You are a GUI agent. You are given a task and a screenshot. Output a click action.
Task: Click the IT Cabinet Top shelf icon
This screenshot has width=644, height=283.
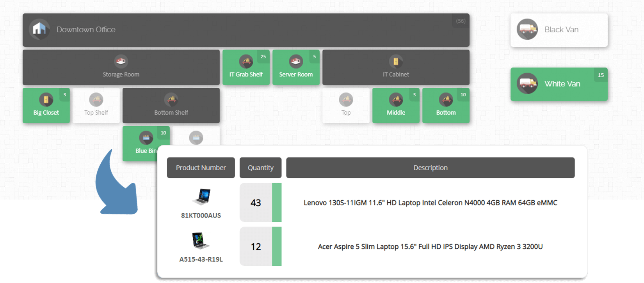click(346, 99)
